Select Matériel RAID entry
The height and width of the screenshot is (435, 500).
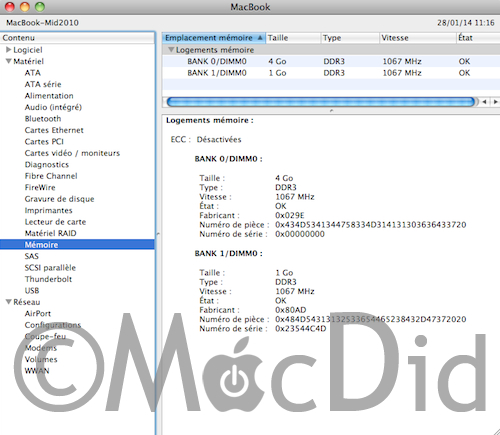(x=50, y=233)
